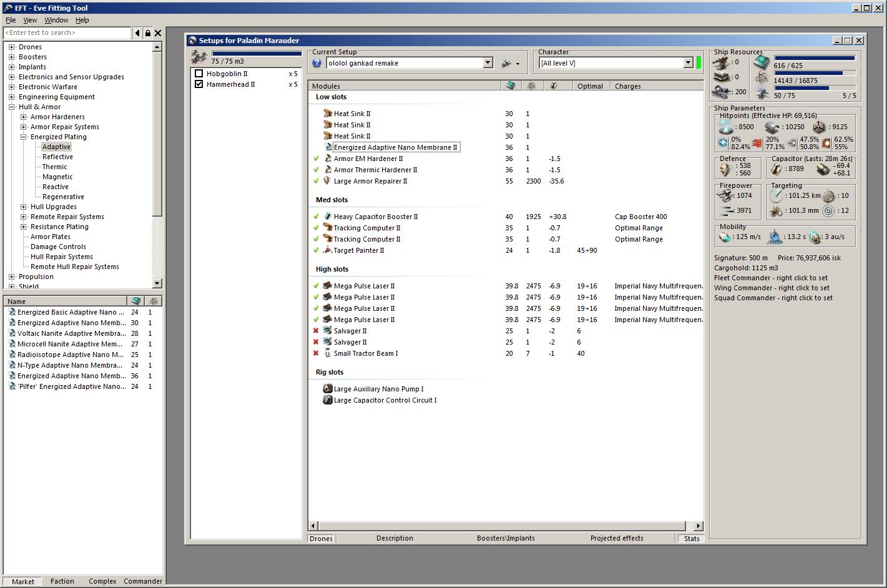The height and width of the screenshot is (588, 887).
Task: Click the powergrid column header icon
Action: tap(531, 86)
